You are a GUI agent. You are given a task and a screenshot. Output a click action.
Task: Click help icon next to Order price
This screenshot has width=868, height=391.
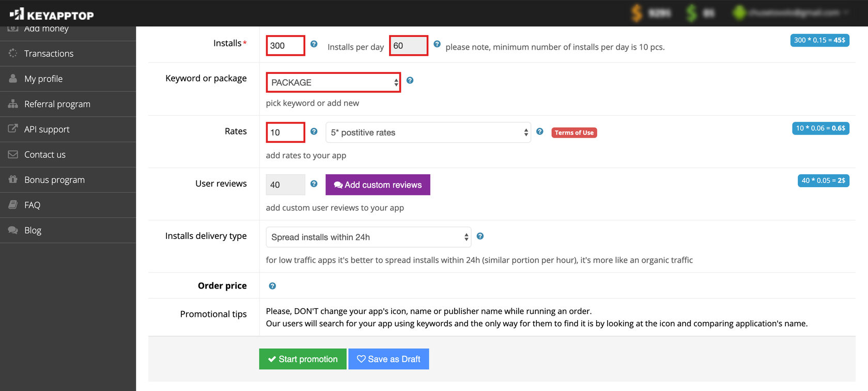pyautogui.click(x=272, y=286)
